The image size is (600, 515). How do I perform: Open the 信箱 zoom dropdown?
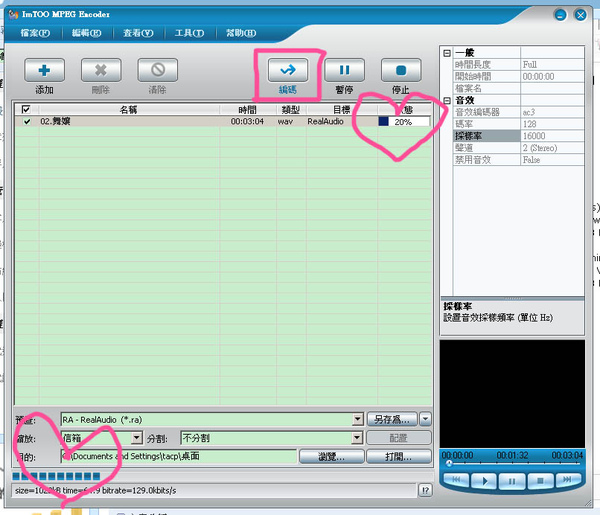(137, 438)
